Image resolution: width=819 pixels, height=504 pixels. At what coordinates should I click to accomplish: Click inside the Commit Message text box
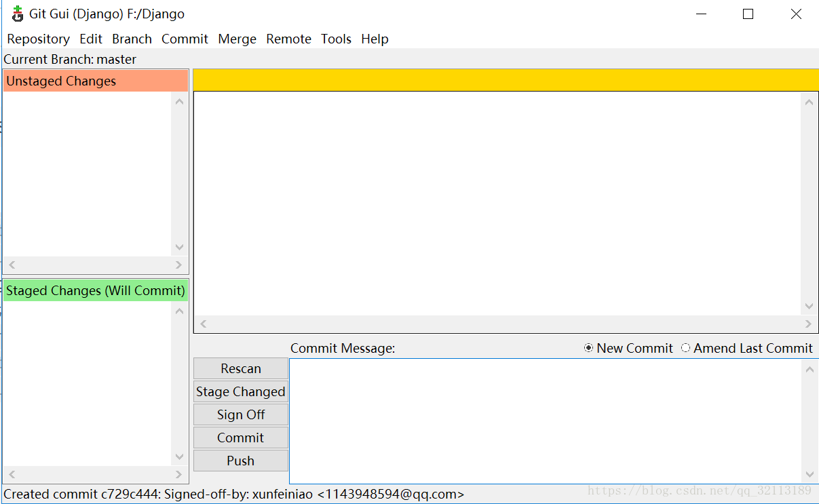tap(545, 421)
